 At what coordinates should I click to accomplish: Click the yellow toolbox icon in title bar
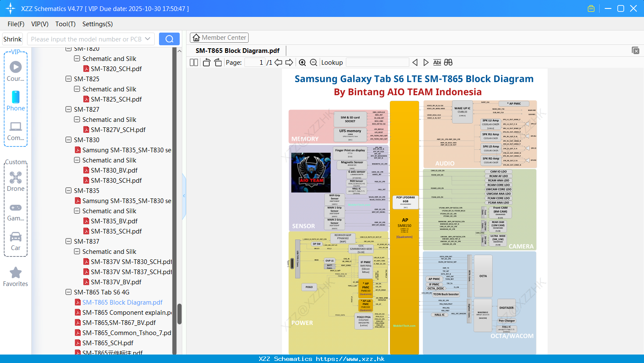591,8
